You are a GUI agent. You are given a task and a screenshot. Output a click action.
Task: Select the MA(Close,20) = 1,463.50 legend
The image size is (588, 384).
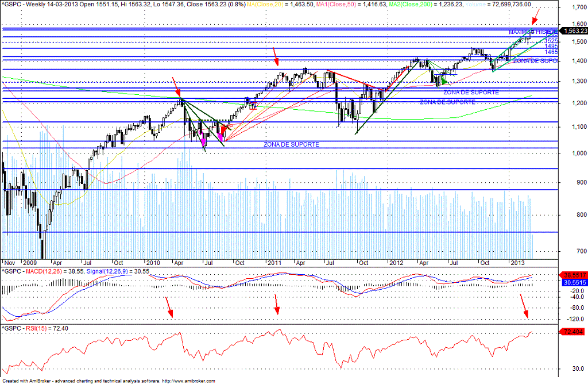(x=279, y=5)
